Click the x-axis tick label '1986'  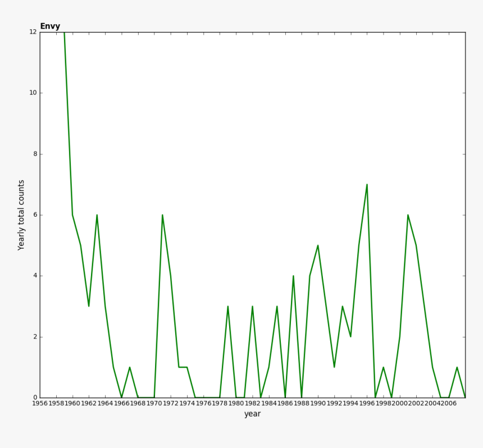point(285,403)
